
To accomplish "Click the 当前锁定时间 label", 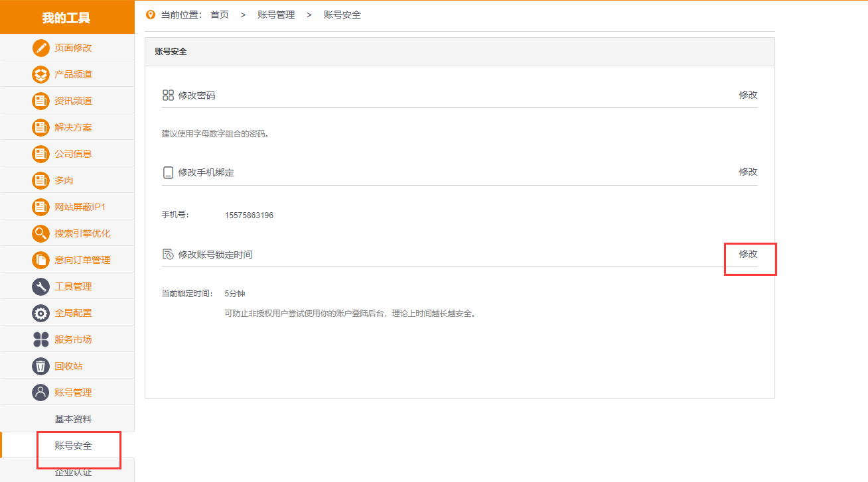I will [187, 294].
